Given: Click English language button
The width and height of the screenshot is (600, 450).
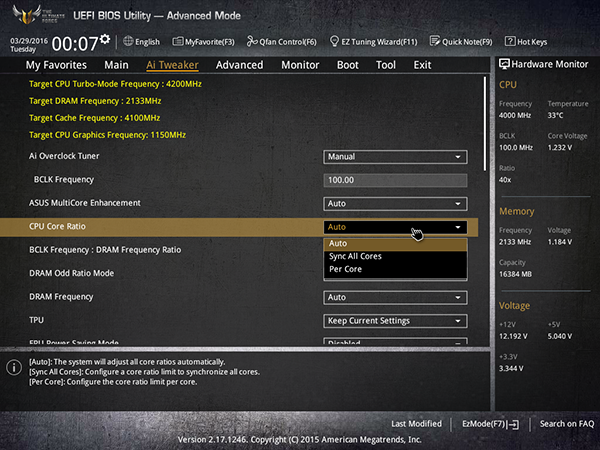Looking at the screenshot, I should coord(142,41).
